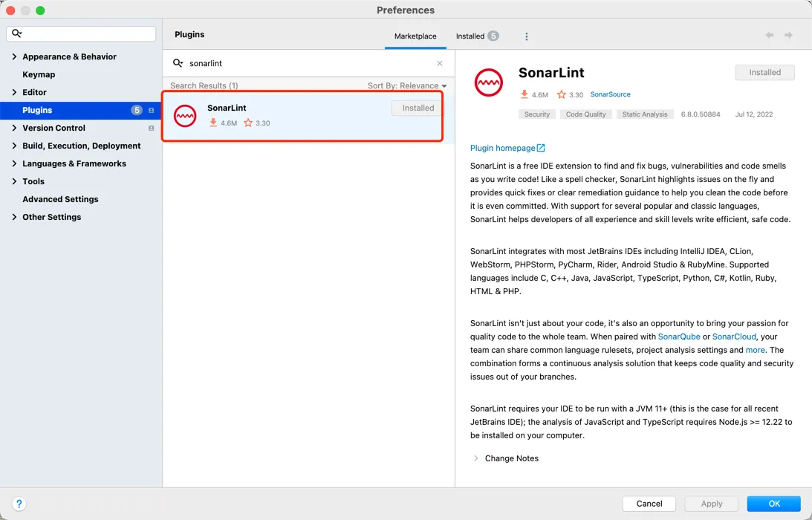Click the Version Control row badge icon

152,128
